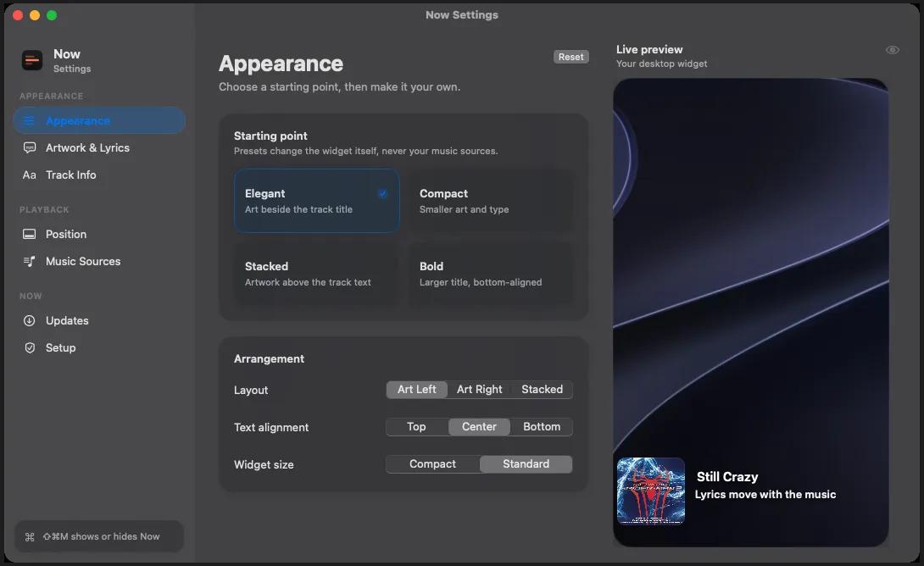Switch to Music Sources settings

tap(99, 262)
